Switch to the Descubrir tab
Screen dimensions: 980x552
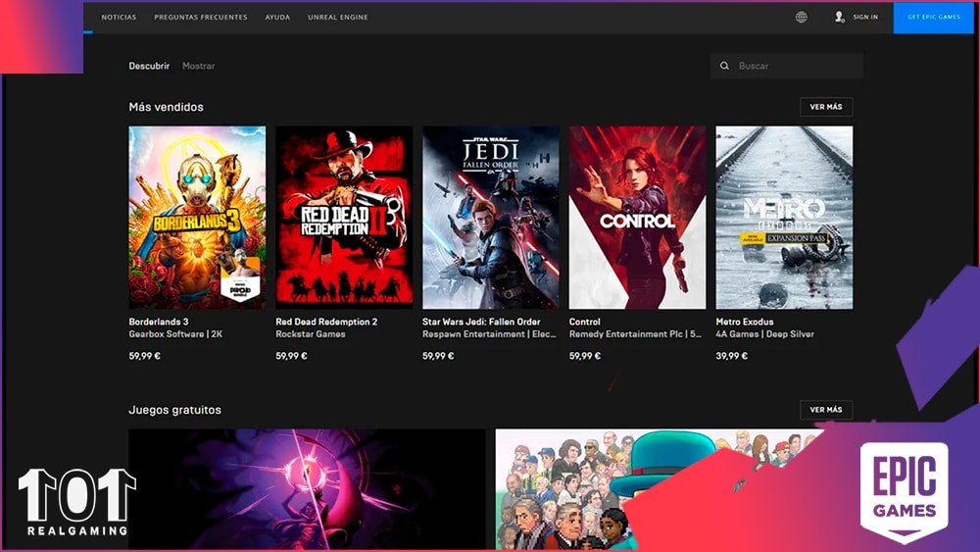click(149, 66)
